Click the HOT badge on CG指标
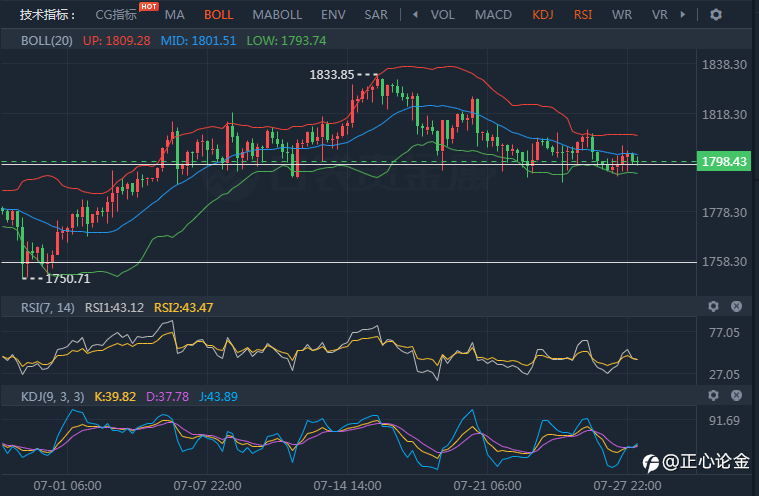The width and height of the screenshot is (759, 496). pyautogui.click(x=149, y=6)
